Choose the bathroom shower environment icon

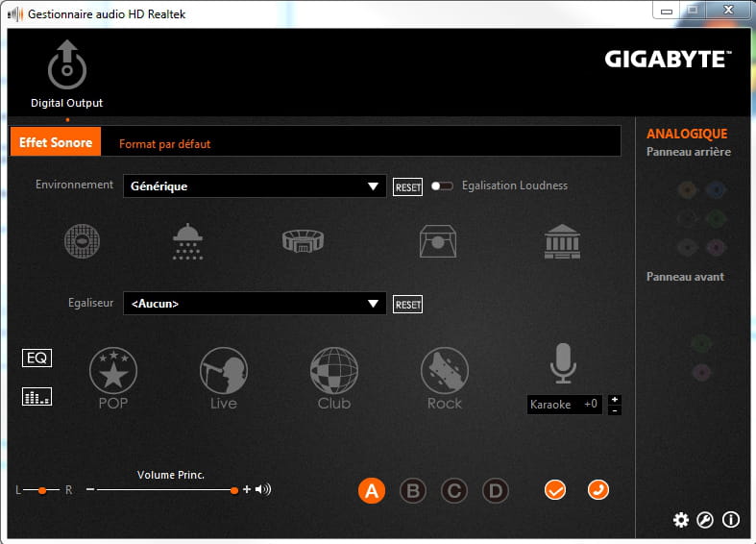point(187,241)
